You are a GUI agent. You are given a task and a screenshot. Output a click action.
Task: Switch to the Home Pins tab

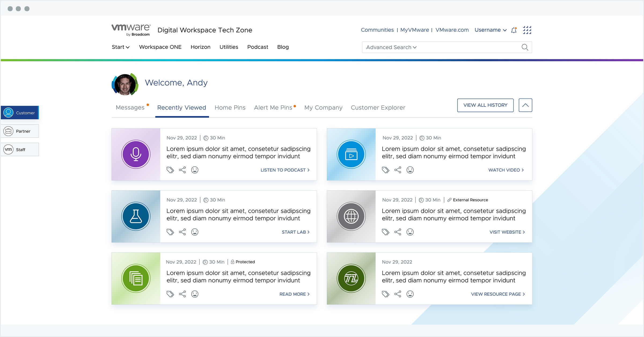[230, 108]
